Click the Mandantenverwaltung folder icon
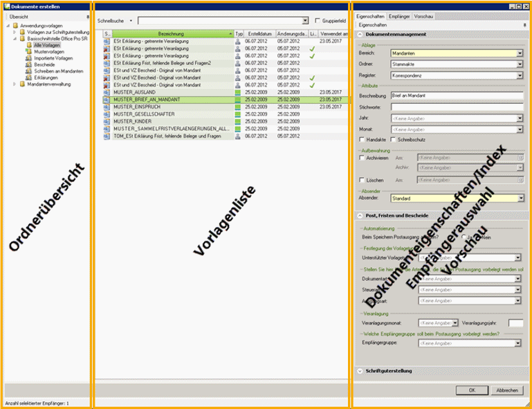Screen dimensions: 532x409 coord(22,84)
